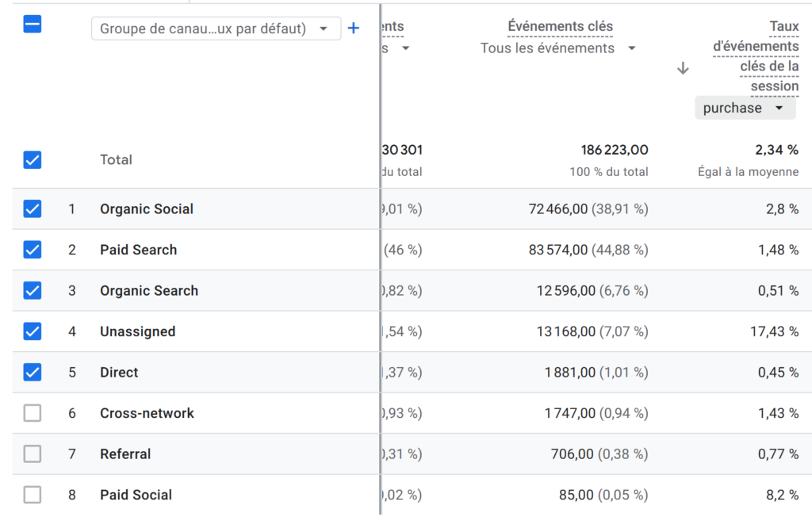Deselect the Unassigned row checkbox
This screenshot has height=532, width=812.
pos(32,331)
